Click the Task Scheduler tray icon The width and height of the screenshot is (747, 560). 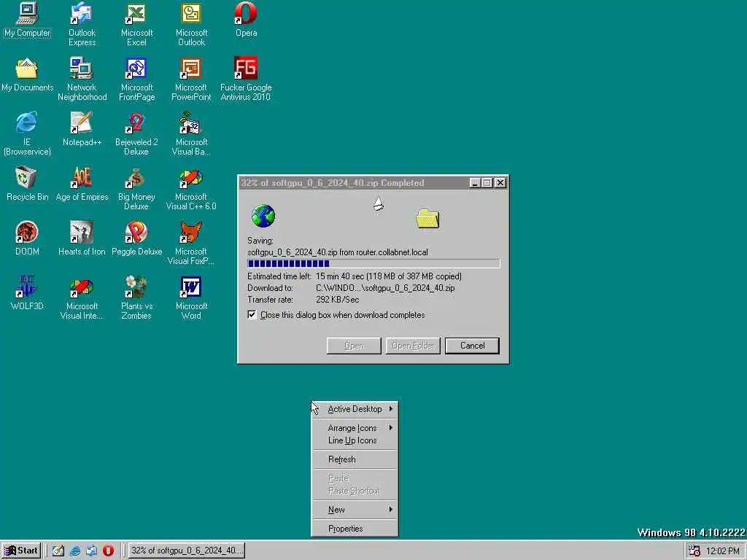[x=694, y=551]
